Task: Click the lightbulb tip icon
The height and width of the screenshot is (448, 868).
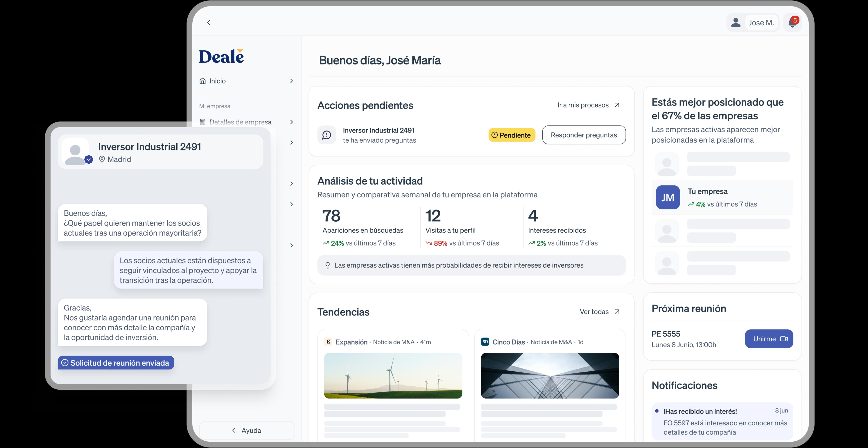Action: tap(327, 265)
